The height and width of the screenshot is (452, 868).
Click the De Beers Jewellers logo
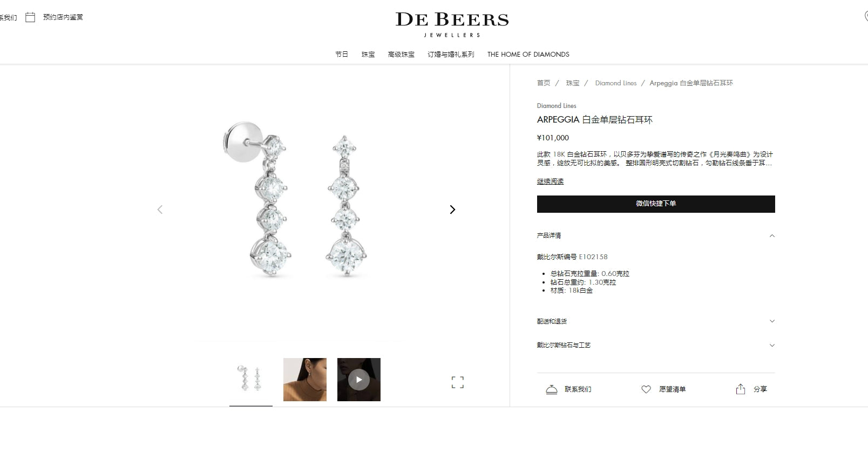[452, 24]
